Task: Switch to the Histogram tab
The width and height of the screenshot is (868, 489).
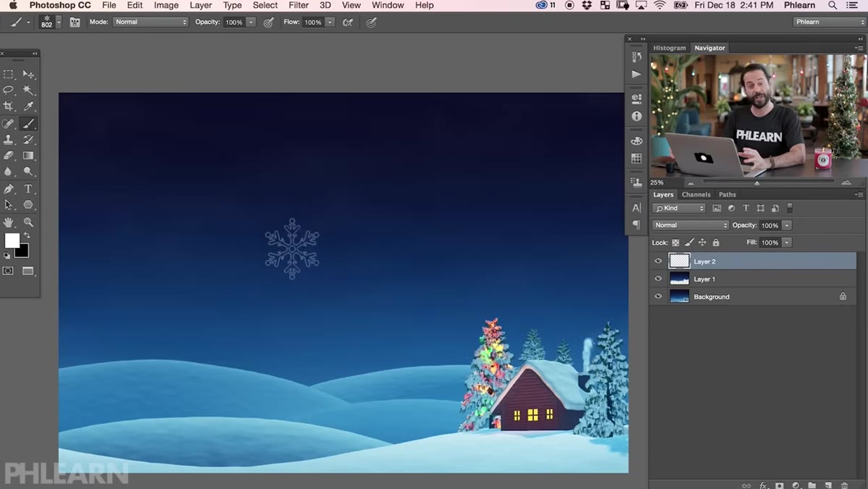Action: [669, 48]
